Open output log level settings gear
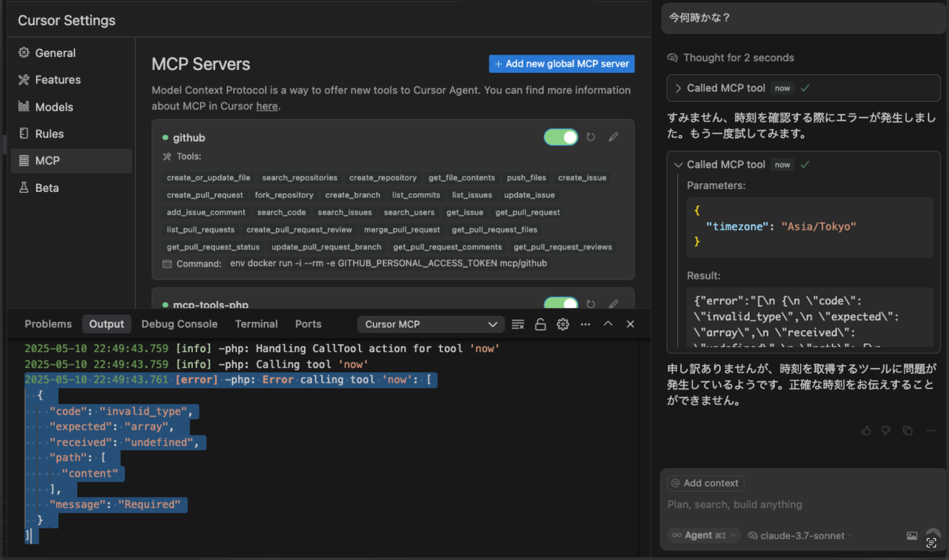The width and height of the screenshot is (949, 560). [x=562, y=324]
